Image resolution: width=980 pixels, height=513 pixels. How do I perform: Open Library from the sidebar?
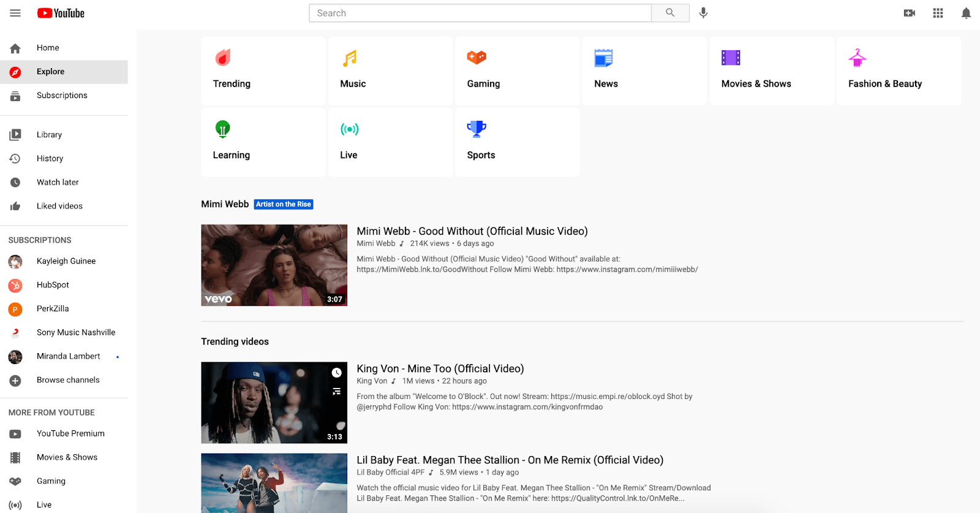pos(64,135)
